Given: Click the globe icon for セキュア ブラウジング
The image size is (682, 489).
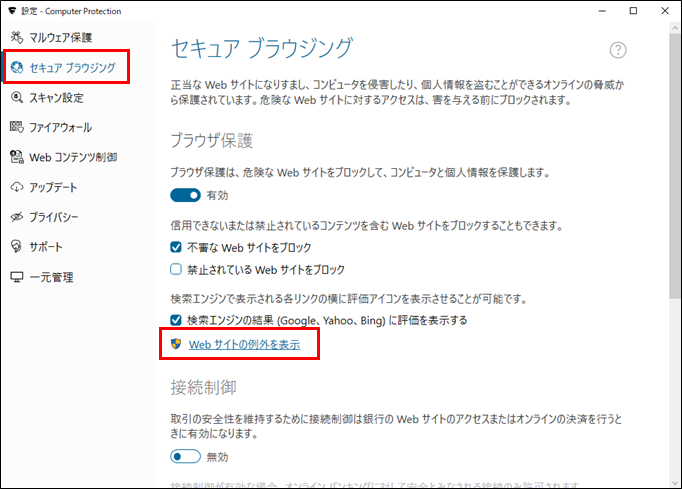Looking at the screenshot, I should point(17,68).
